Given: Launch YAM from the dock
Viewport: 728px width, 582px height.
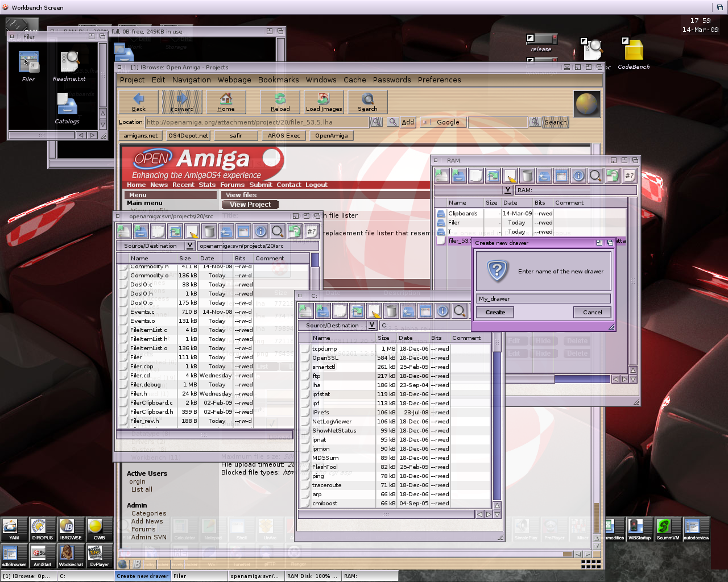Looking at the screenshot, I should (x=14, y=529).
